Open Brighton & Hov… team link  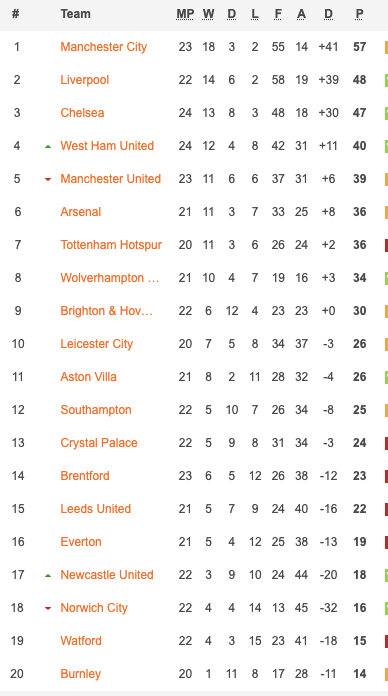(x=107, y=311)
